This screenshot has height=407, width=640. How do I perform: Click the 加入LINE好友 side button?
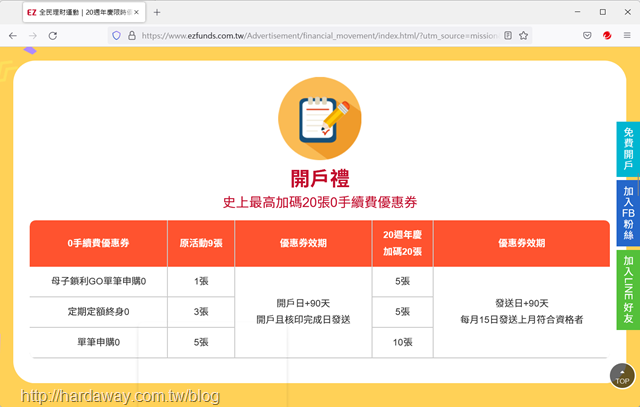pyautogui.click(x=628, y=289)
